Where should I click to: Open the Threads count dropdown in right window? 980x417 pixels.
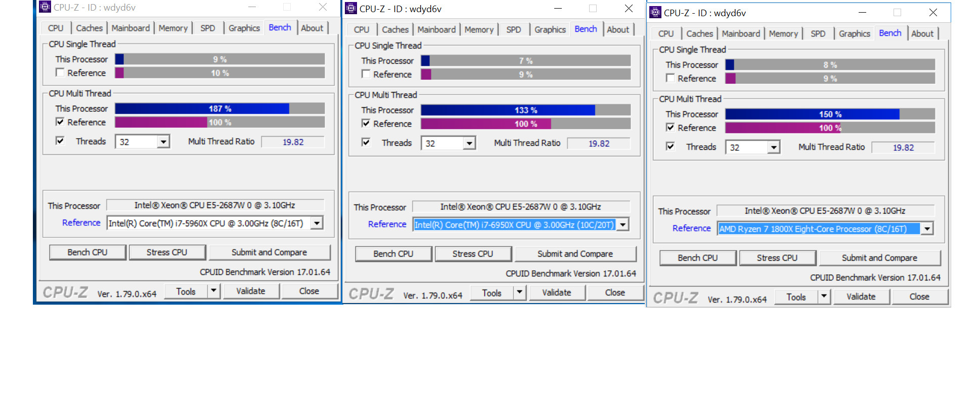pos(774,147)
